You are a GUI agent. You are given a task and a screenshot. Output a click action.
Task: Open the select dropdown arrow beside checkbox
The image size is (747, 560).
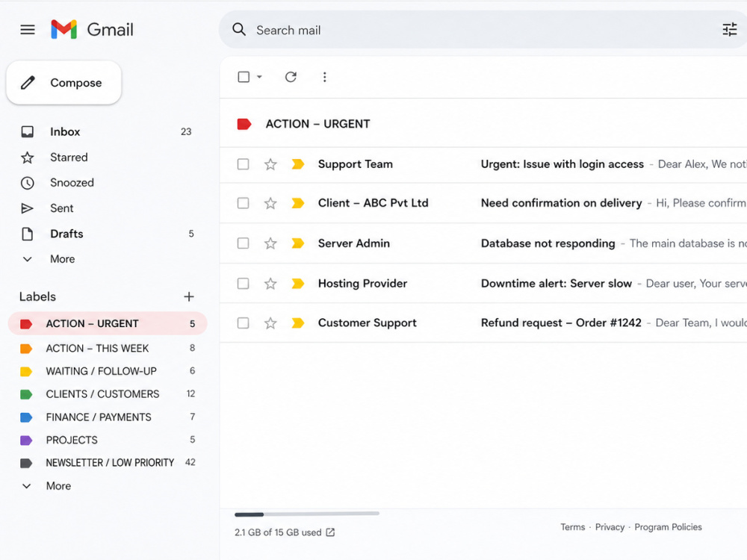260,77
